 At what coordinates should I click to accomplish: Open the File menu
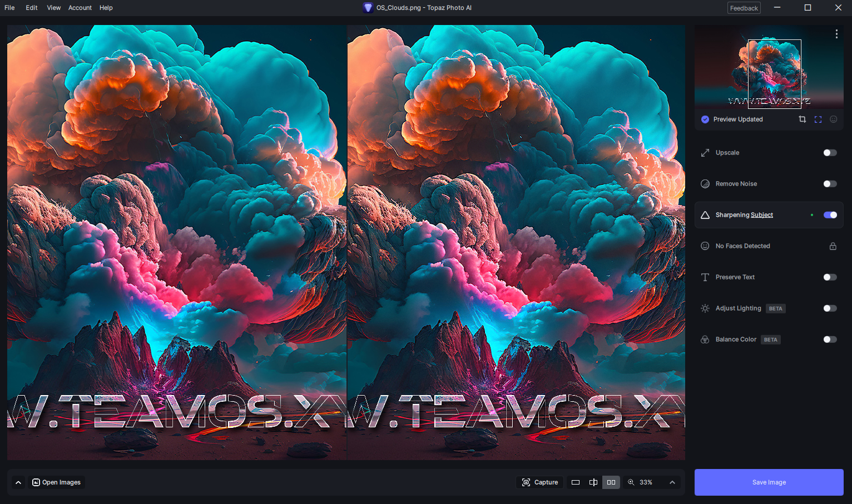[9, 8]
